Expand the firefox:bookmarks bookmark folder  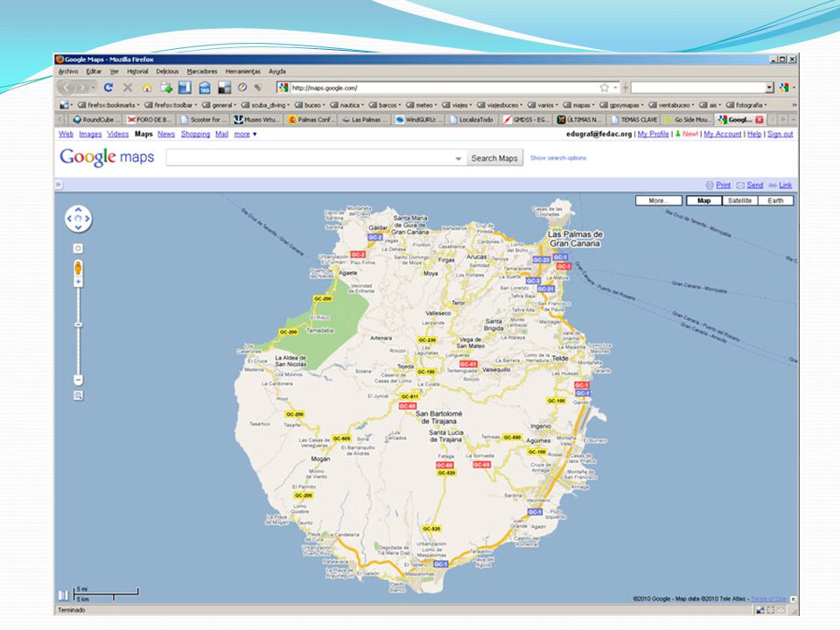pyautogui.click(x=108, y=105)
